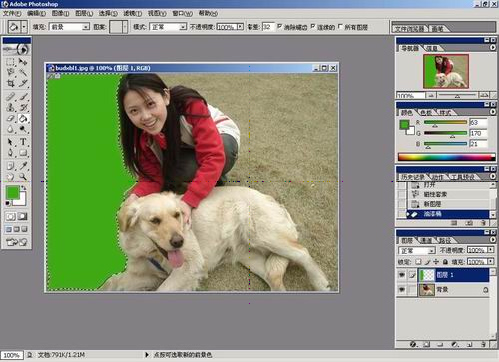Switch to the 动作 actions tab
Screen dimensions: 499x362
[x=437, y=177]
